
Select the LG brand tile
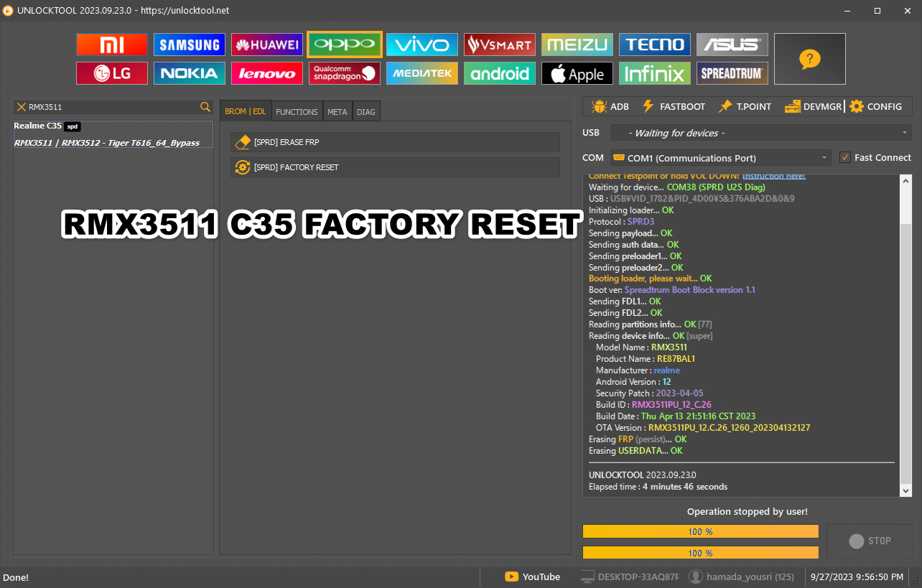(x=112, y=73)
